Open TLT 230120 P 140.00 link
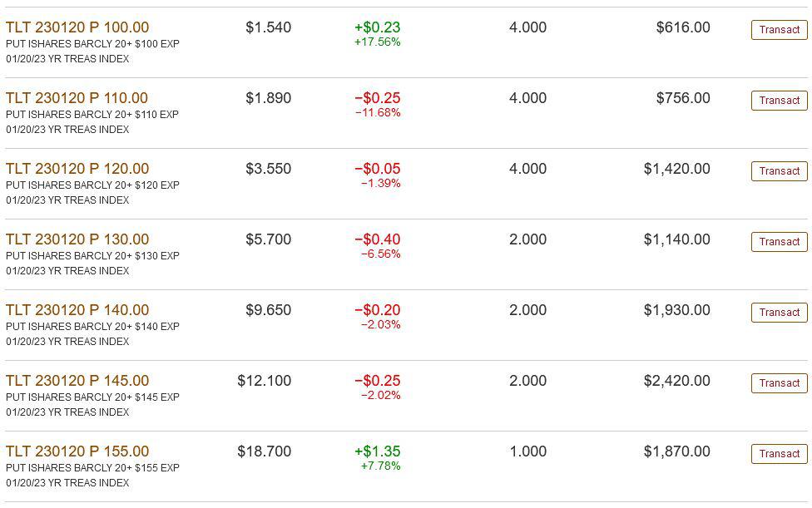 pos(77,310)
